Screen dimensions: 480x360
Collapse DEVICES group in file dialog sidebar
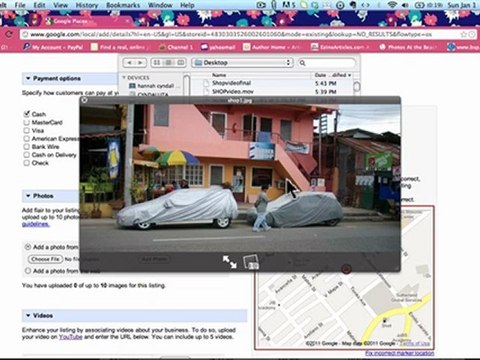click(x=124, y=78)
